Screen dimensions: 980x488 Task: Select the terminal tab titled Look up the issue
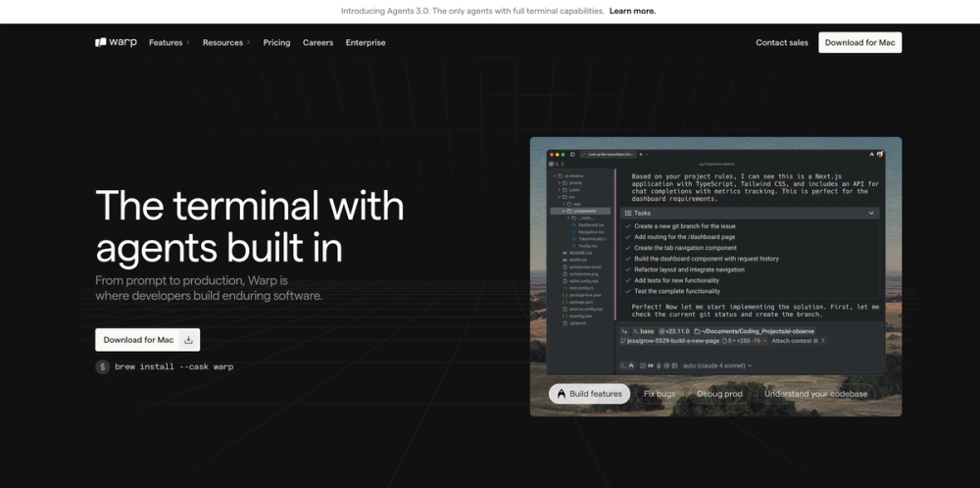tap(609, 154)
